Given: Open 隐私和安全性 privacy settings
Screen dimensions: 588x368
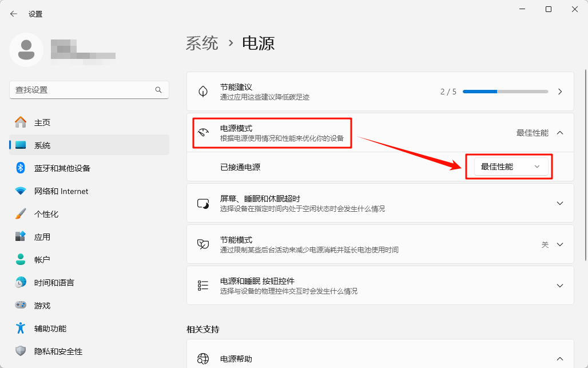Looking at the screenshot, I should pyautogui.click(x=58, y=351).
